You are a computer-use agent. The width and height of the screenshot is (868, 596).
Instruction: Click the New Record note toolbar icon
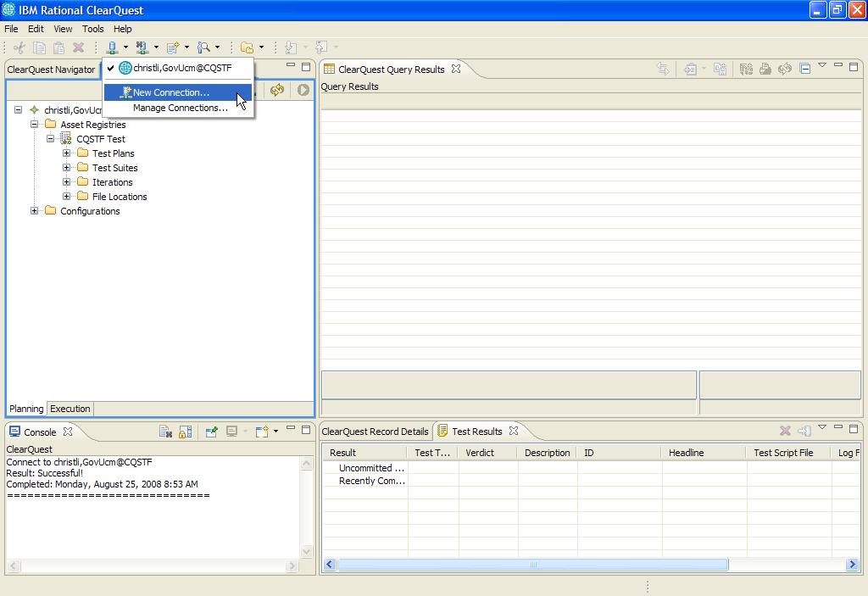[x=173, y=47]
